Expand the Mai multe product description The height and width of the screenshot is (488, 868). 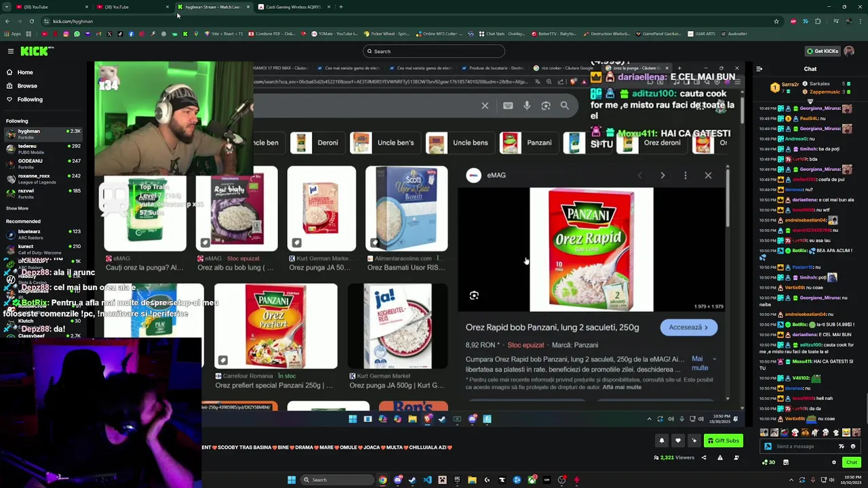point(703,363)
